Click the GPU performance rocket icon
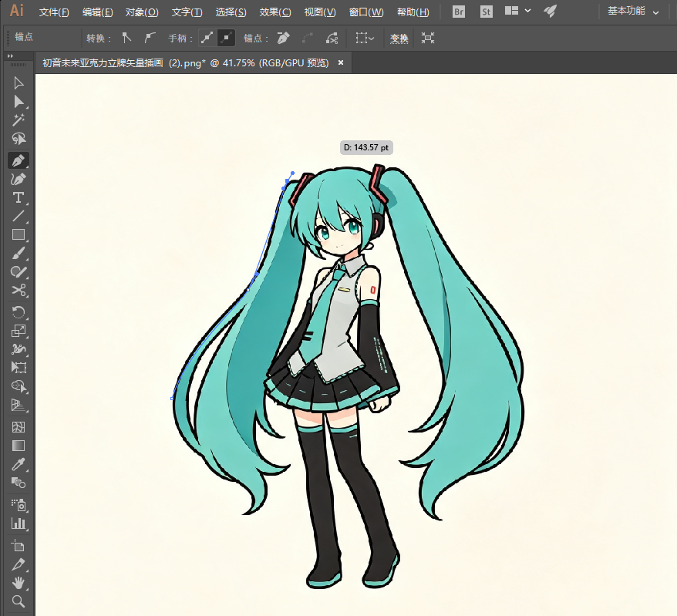Screen dimensions: 677x616 pyautogui.click(x=550, y=12)
